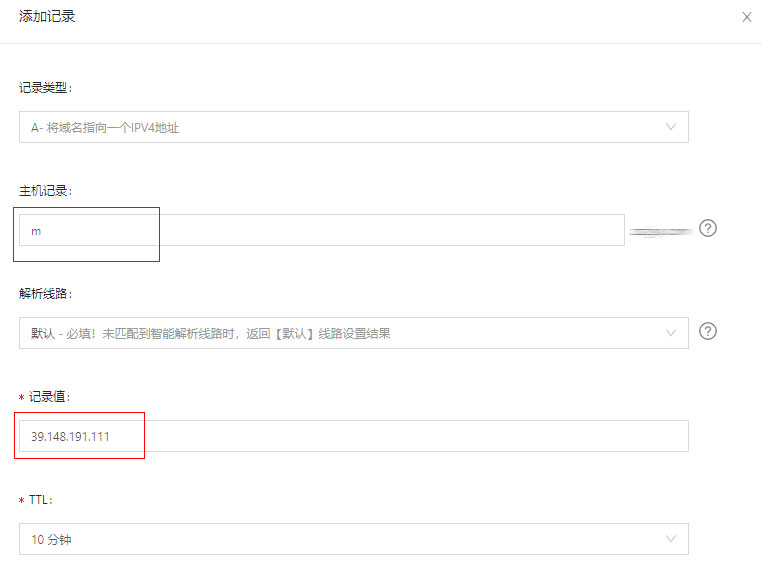Image resolution: width=762 pixels, height=574 pixels.
Task: Click the blurred domain suffix after host field
Action: coord(660,231)
